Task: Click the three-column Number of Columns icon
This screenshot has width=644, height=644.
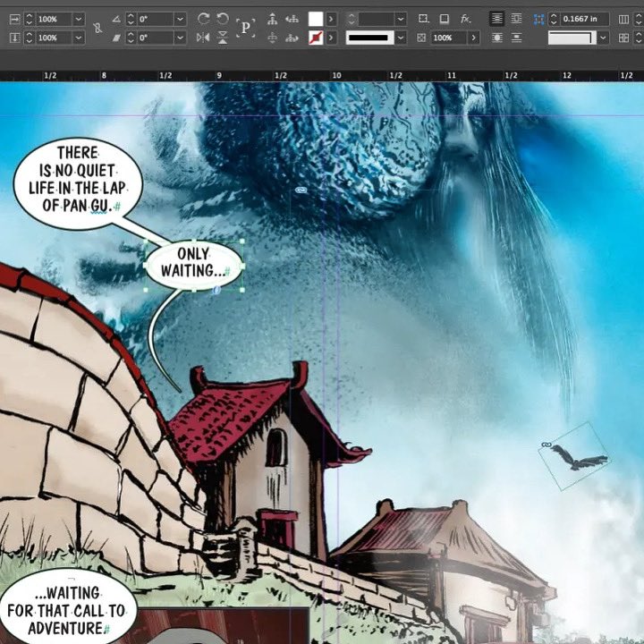Action: click(x=624, y=19)
